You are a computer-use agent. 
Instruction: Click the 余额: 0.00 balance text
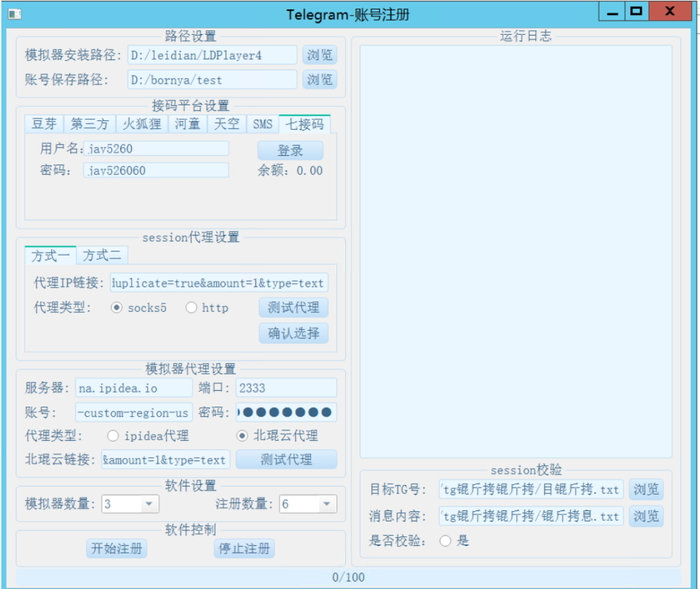pyautogui.click(x=290, y=170)
